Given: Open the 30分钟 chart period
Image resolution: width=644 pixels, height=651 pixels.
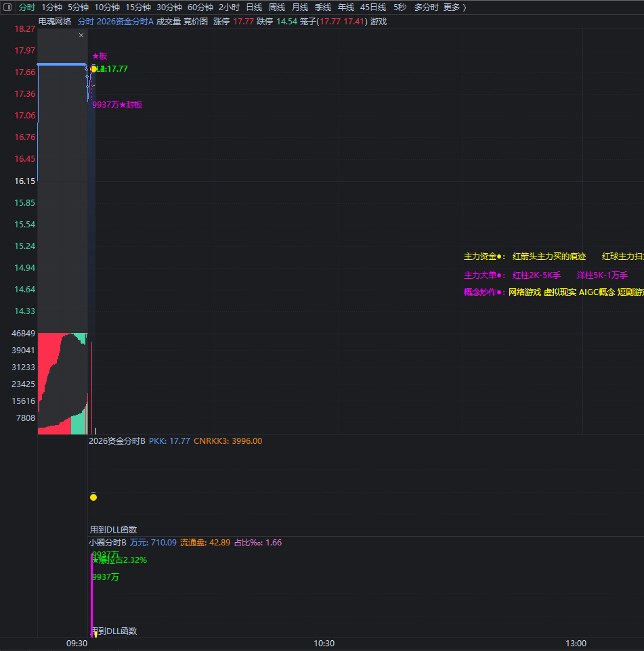Looking at the screenshot, I should pyautogui.click(x=169, y=7).
